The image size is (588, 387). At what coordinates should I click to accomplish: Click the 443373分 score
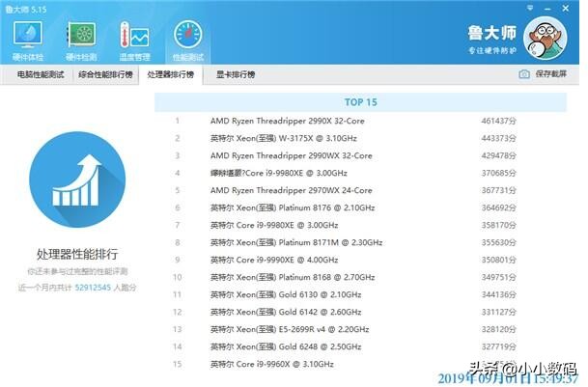[499, 138]
